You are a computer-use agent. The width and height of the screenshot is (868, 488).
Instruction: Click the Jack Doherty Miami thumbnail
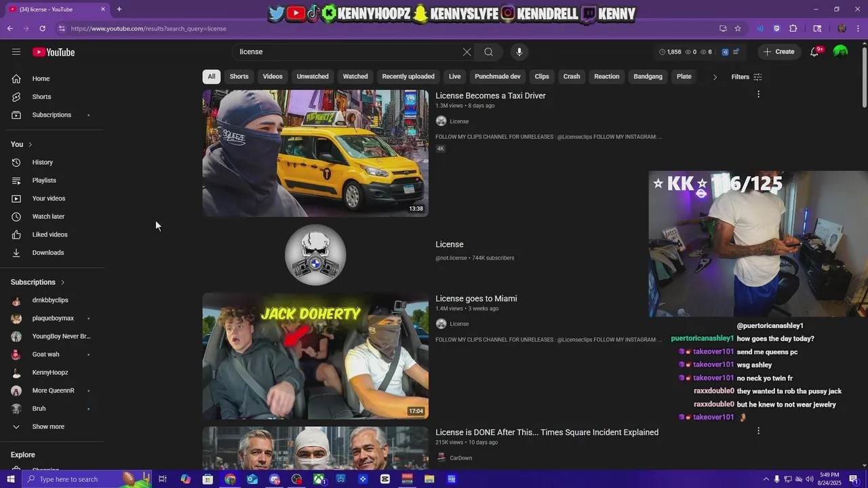tap(315, 356)
